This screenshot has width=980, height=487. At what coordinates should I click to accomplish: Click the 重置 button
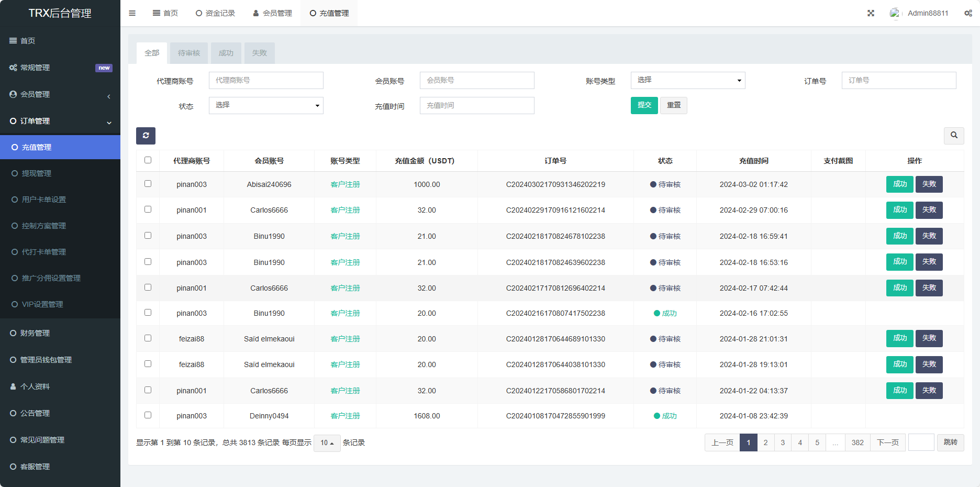coord(674,105)
